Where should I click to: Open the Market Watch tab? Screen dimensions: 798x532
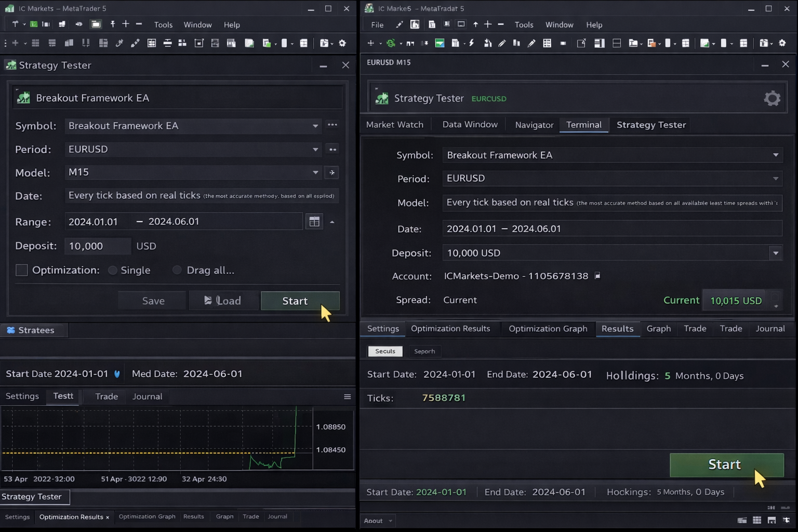[394, 125]
